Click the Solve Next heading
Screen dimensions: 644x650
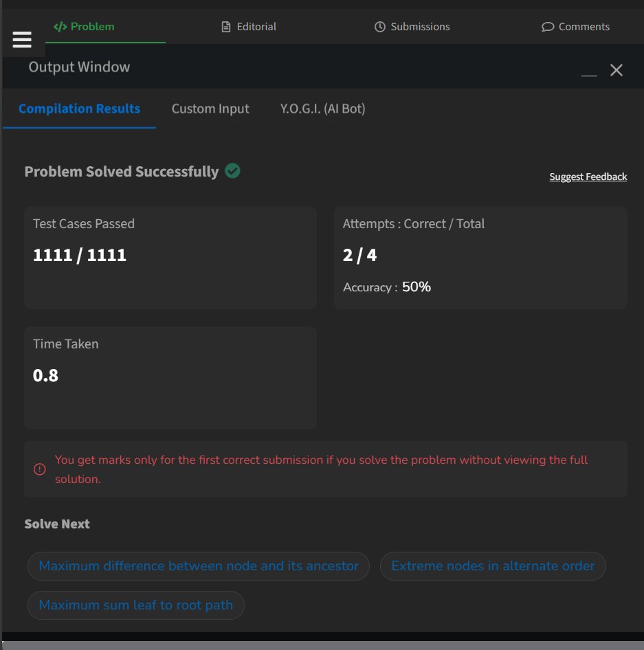57,524
